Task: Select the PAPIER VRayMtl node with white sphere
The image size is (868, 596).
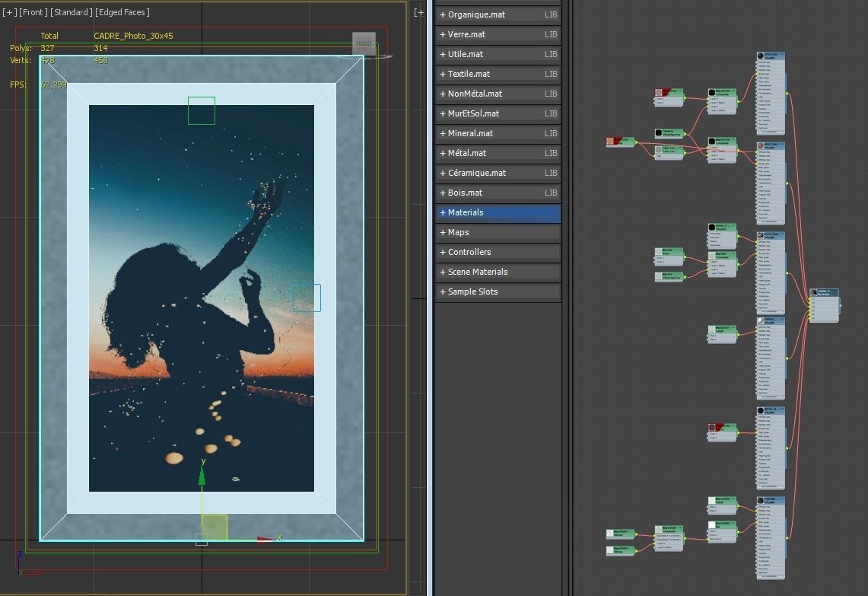Action: tap(771, 358)
